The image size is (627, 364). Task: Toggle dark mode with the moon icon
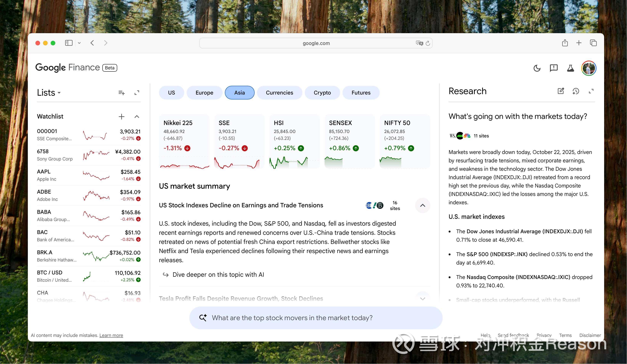537,68
